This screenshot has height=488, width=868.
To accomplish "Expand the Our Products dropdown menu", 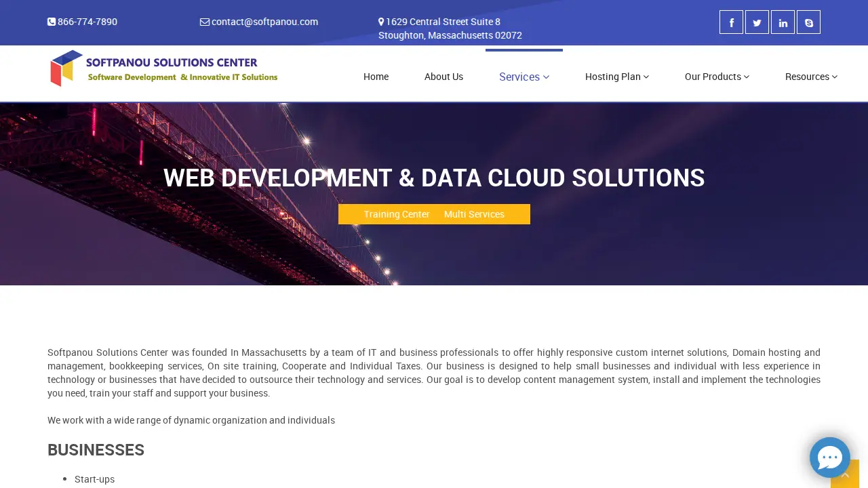I will (x=717, y=77).
